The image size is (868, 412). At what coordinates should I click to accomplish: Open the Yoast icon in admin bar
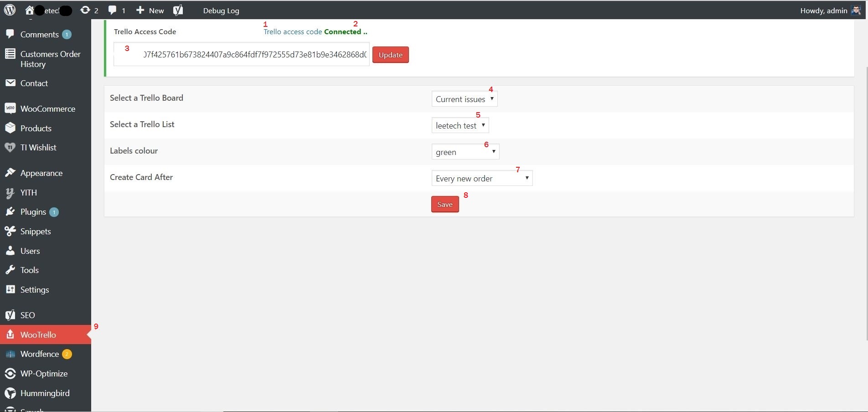coord(178,10)
